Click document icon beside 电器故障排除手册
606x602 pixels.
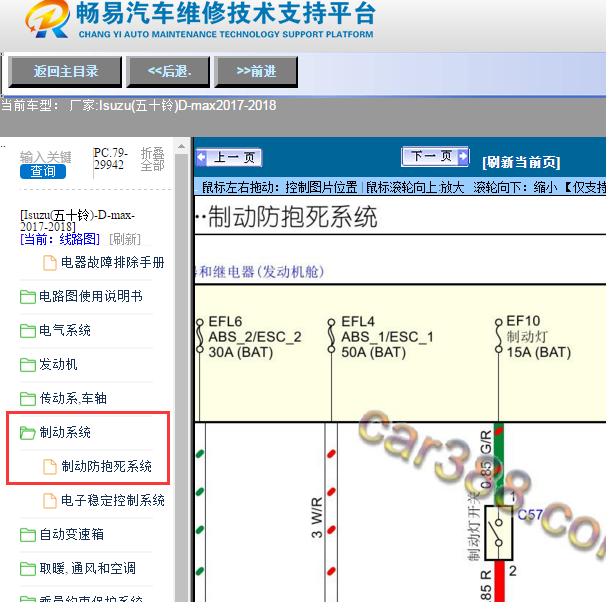pos(49,263)
